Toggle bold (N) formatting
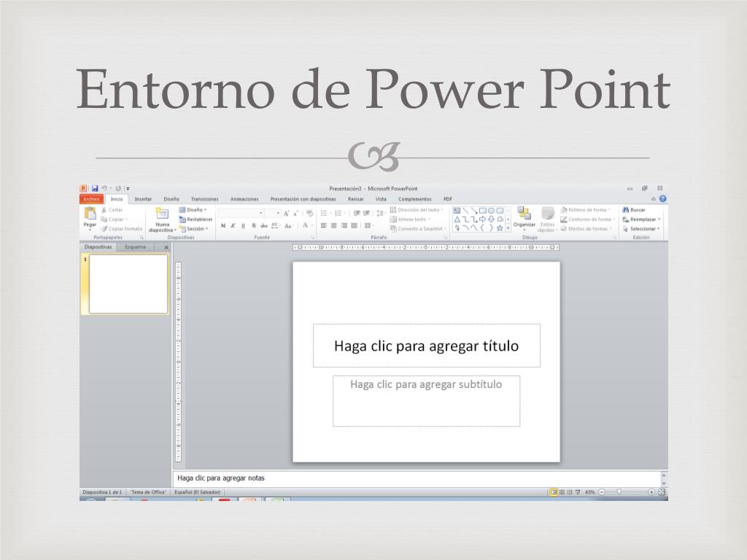 click(x=223, y=226)
